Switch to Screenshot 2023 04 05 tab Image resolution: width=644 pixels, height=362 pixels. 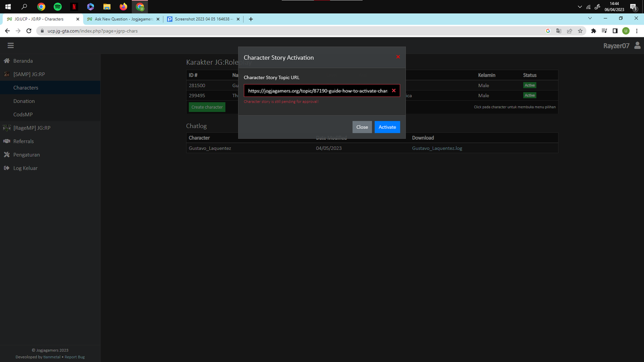(204, 19)
